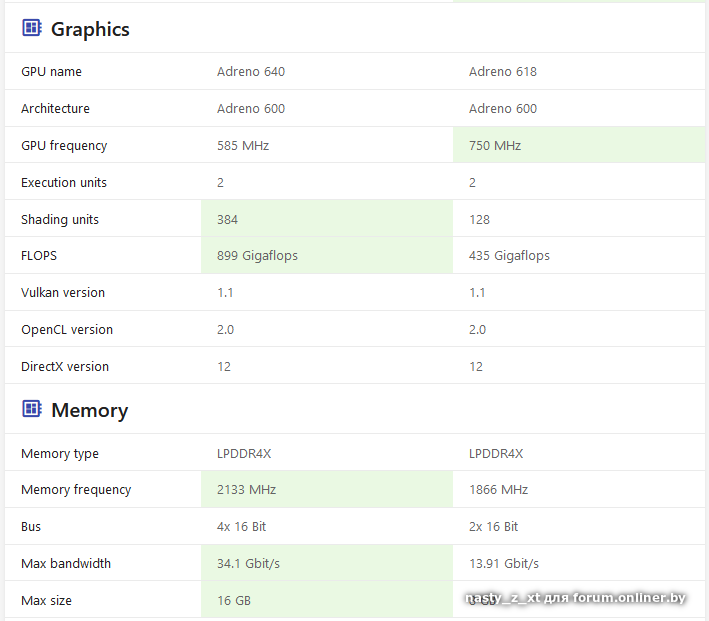The height and width of the screenshot is (621, 709).
Task: Click the Vulkan version row label
Action: (63, 293)
